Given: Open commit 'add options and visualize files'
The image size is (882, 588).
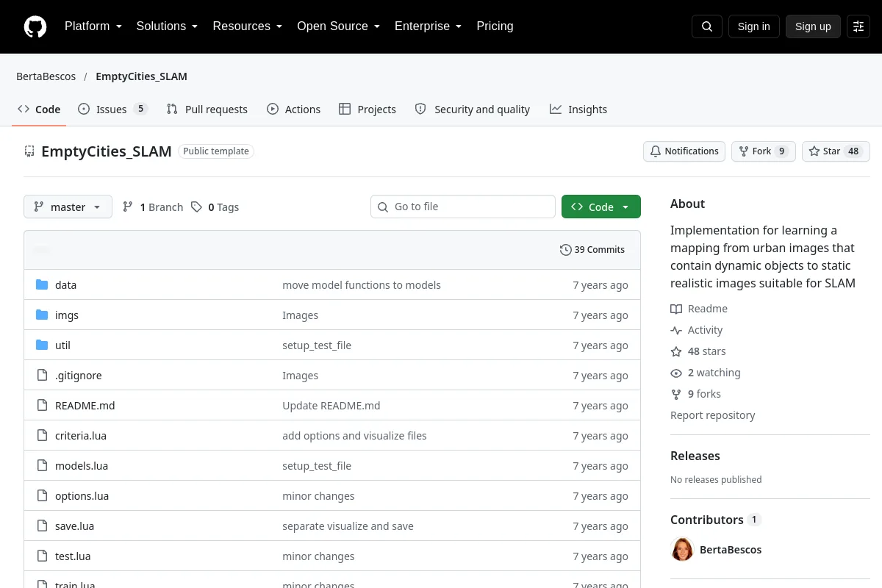Looking at the screenshot, I should (x=354, y=436).
